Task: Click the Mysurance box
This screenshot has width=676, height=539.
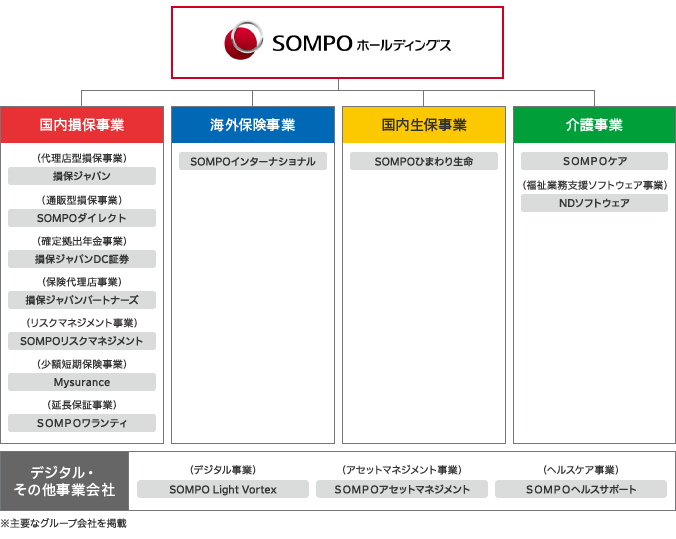Action: click(x=82, y=382)
